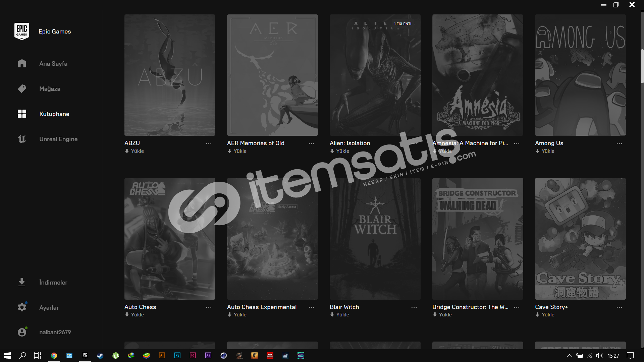Launch Adobe InDesign from the taskbar
Image resolution: width=644 pixels, height=362 pixels.
193,355
